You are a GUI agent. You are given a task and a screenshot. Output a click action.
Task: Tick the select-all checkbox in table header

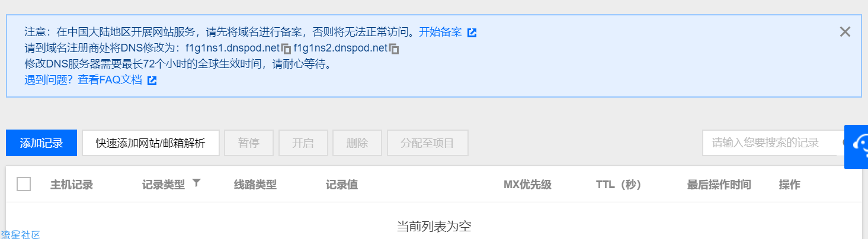point(24,184)
